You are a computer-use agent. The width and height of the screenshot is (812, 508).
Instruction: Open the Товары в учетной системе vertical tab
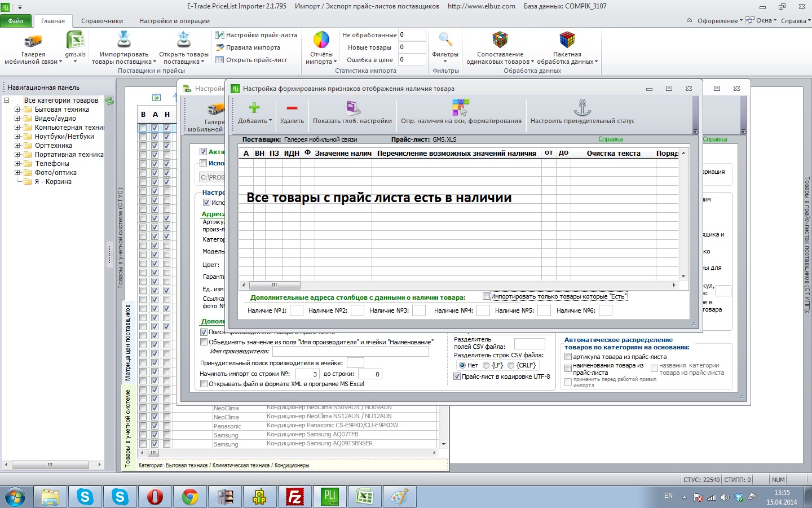(127, 428)
